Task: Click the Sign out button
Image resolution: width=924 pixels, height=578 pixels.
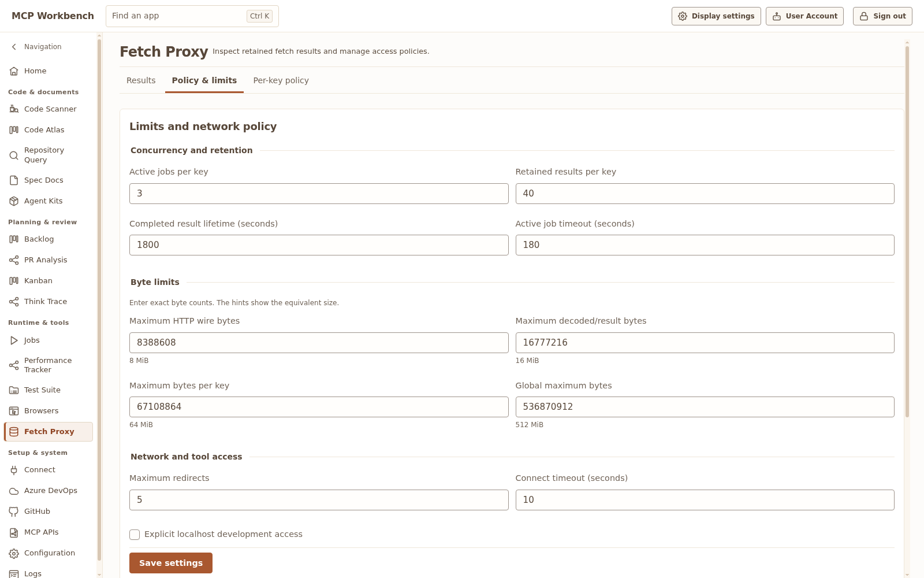Action: [882, 16]
